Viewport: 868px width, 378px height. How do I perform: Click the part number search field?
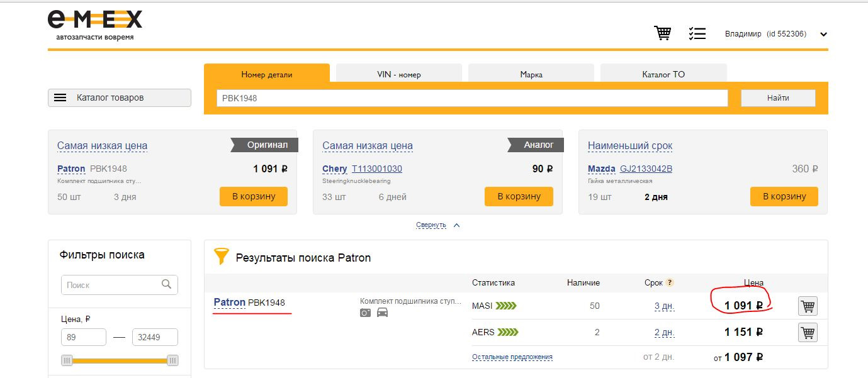coord(472,98)
